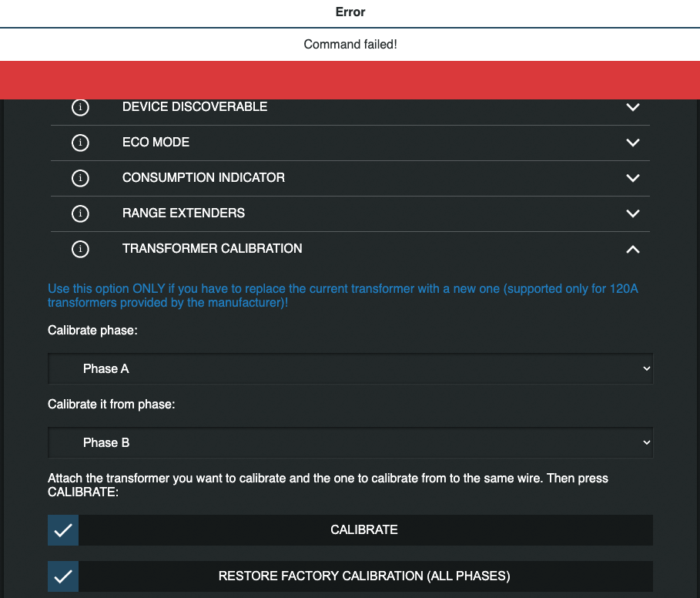700x598 pixels.
Task: Show info for Transformer Calibration
Action: [80, 249]
